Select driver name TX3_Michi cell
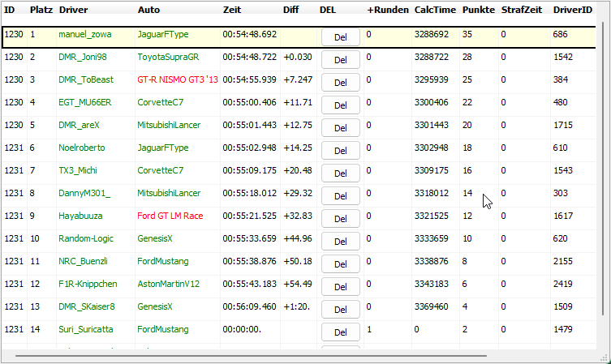This screenshot has width=611, height=364. pos(78,171)
